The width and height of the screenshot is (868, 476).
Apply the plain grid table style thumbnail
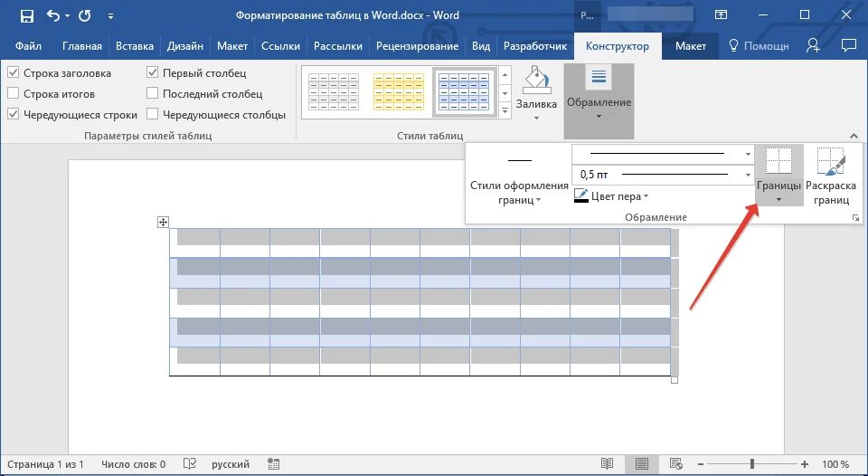pos(334,92)
